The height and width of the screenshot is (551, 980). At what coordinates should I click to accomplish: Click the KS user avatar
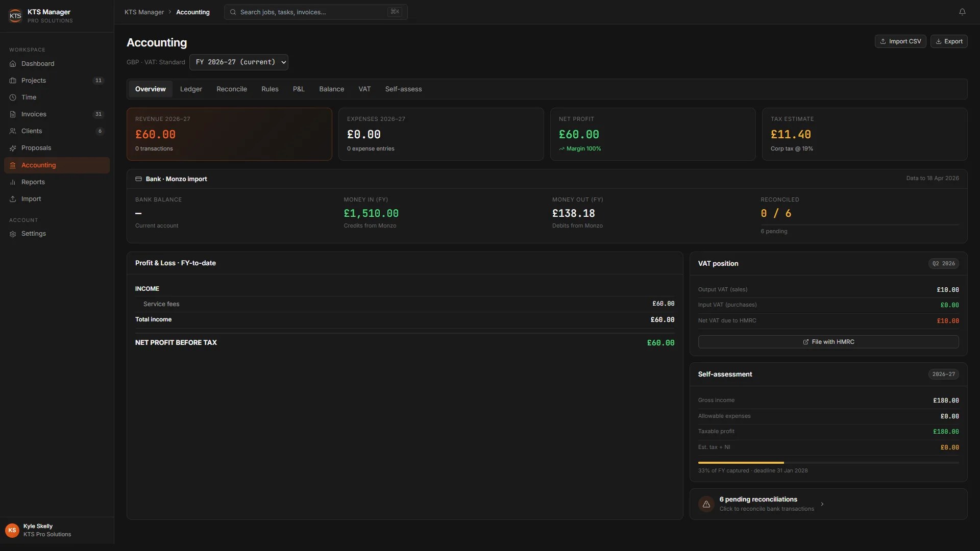[x=12, y=531]
